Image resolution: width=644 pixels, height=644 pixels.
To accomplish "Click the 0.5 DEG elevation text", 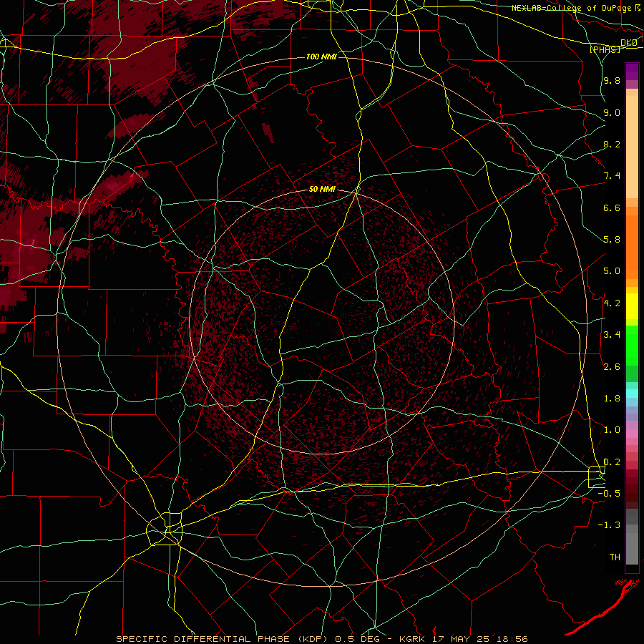I will (358, 639).
